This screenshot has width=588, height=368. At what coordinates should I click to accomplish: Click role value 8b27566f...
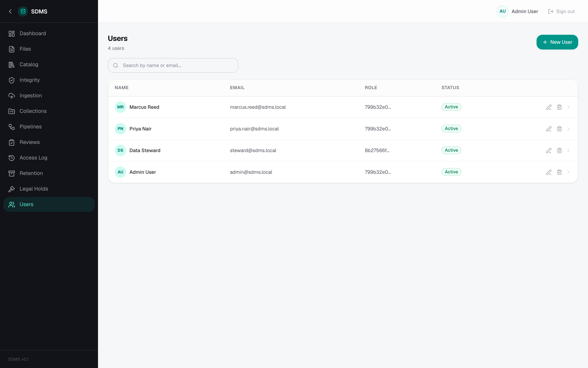377,150
